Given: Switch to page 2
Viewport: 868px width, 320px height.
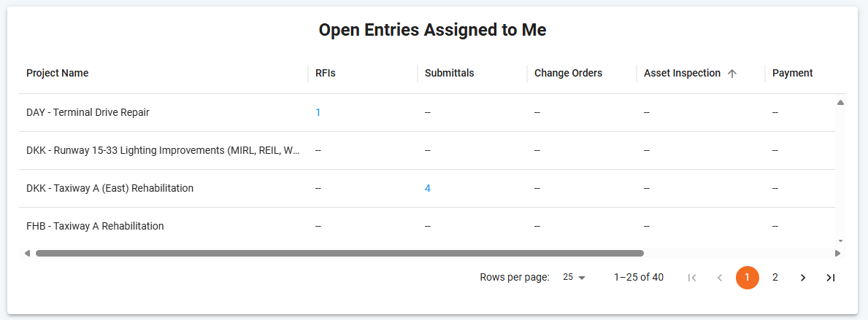Looking at the screenshot, I should pos(775,278).
